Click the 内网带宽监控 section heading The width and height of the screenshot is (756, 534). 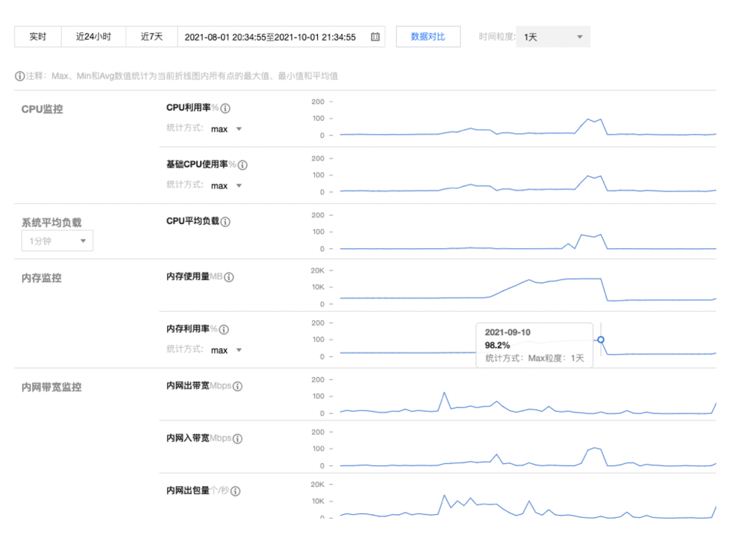[52, 387]
